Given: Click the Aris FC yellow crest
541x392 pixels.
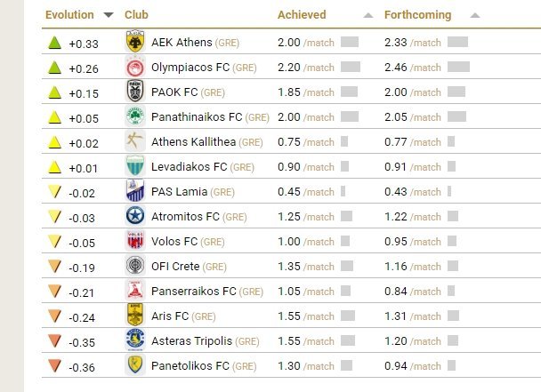Looking at the screenshot, I should coord(135,316).
